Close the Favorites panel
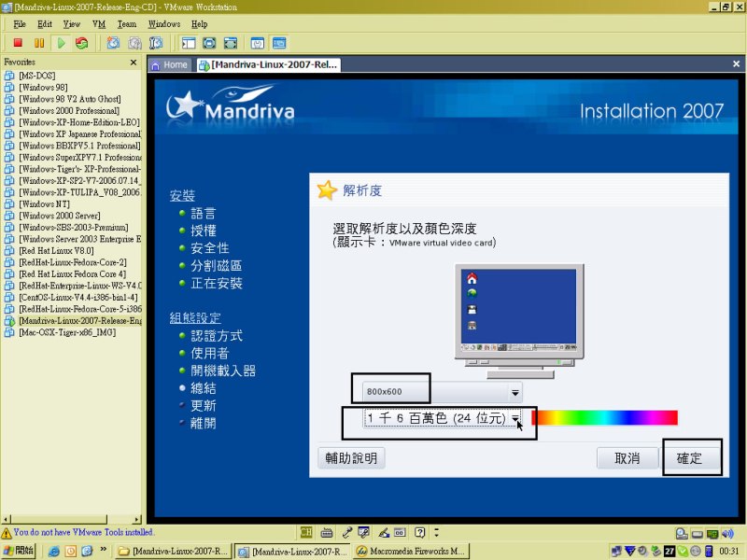The width and height of the screenshot is (747, 560). (x=134, y=63)
